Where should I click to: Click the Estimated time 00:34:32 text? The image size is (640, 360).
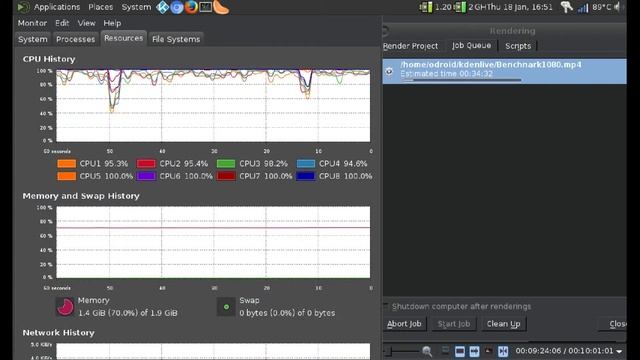point(446,74)
